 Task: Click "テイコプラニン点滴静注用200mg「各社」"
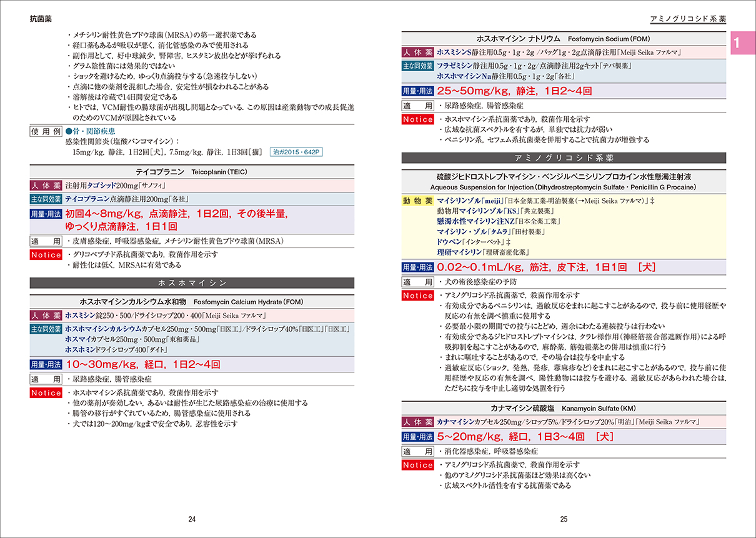tap(127, 199)
